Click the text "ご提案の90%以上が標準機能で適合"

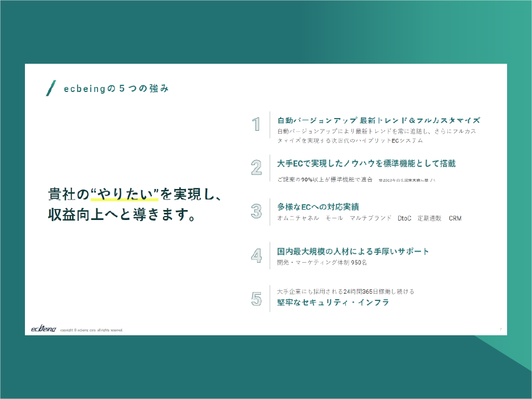tap(325, 180)
